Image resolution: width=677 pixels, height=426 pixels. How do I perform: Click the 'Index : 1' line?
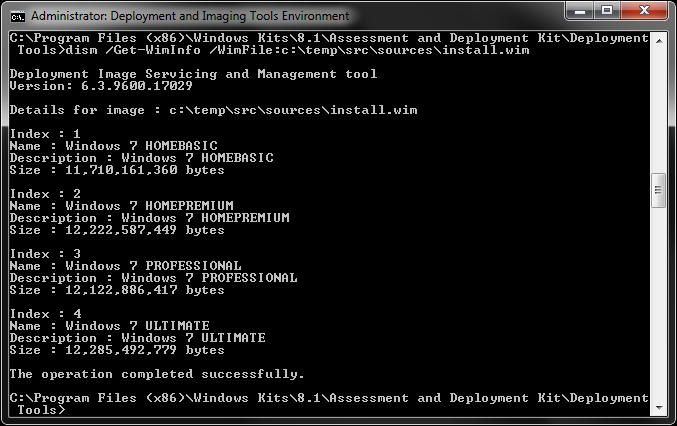(x=45, y=134)
